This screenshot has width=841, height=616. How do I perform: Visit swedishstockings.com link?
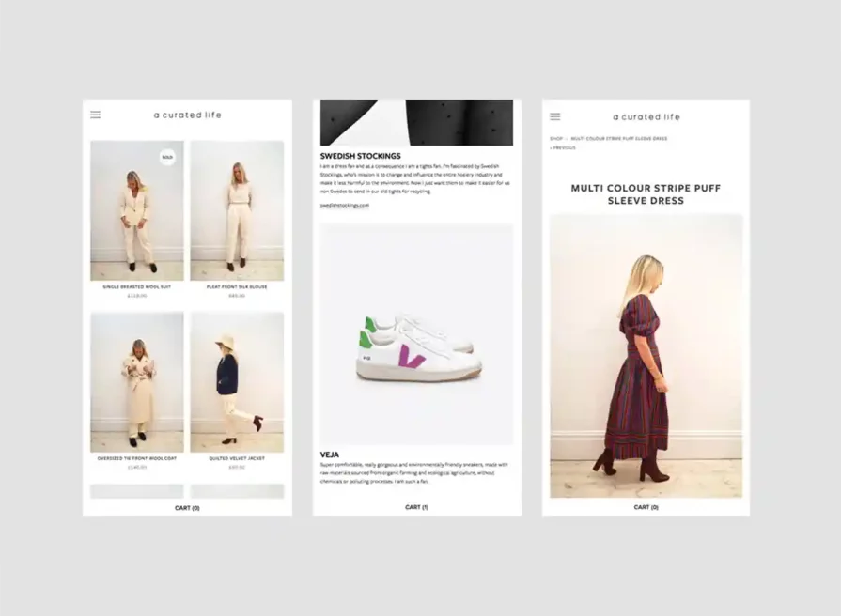coord(344,206)
